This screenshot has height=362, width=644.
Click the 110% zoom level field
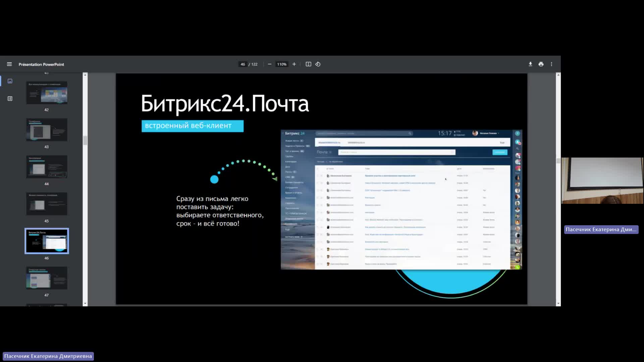(282, 64)
